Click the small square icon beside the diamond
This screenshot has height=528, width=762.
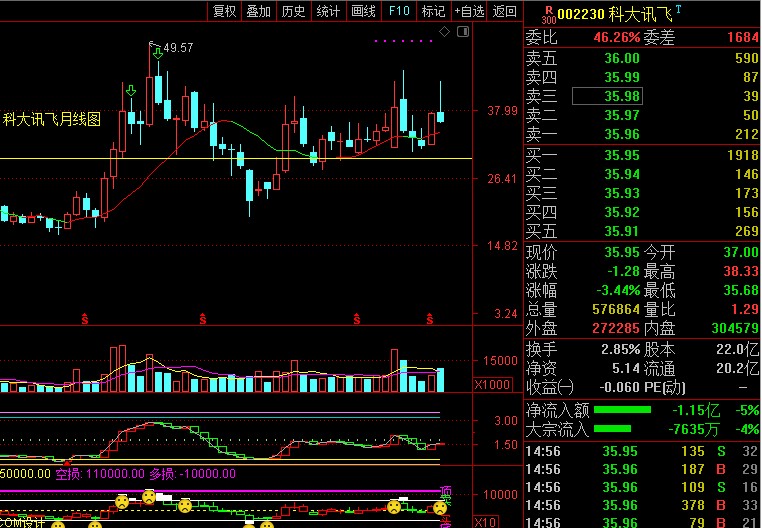pos(461,33)
